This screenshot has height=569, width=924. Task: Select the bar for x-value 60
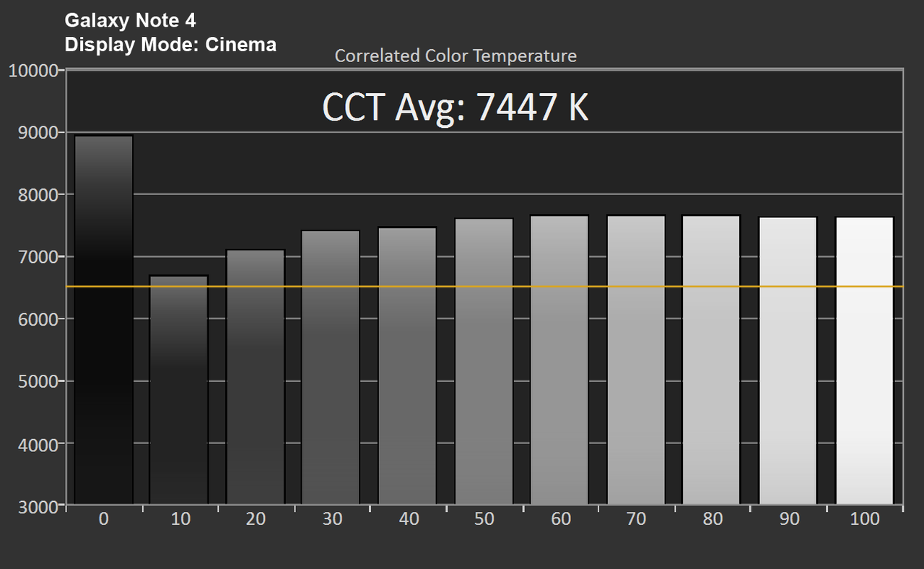(x=560, y=360)
